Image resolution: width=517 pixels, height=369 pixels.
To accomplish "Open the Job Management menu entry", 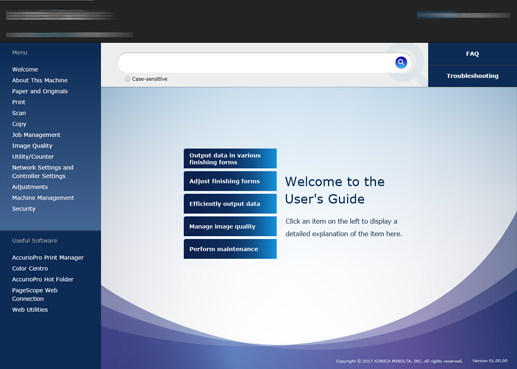I will [x=36, y=135].
